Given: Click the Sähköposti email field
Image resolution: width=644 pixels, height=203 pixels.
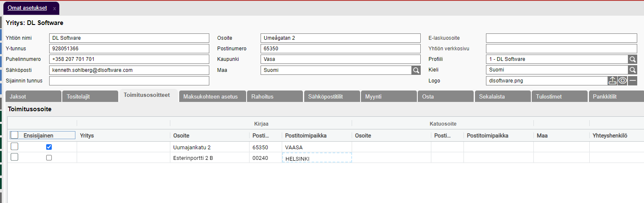Looking at the screenshot, I should click(x=129, y=70).
